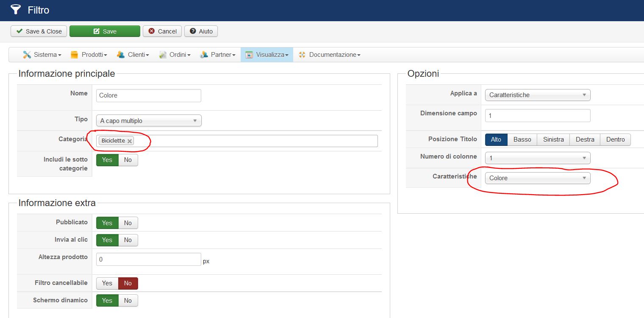This screenshot has width=644, height=318.
Task: Set Schermo dinamico to No
Action: [128, 301]
